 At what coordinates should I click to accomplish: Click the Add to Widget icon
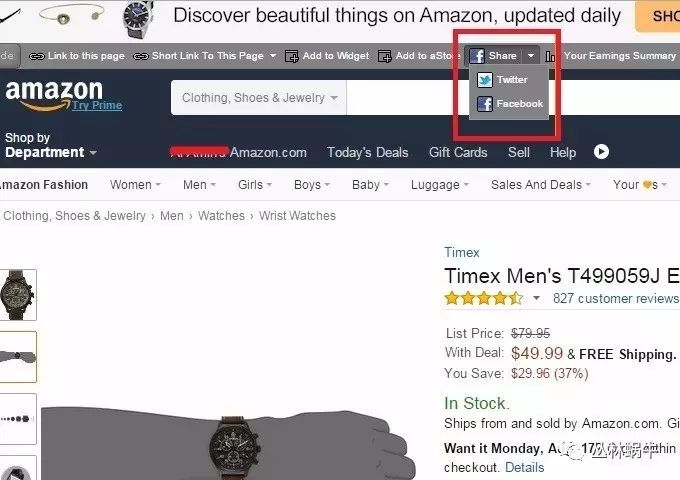[291, 56]
